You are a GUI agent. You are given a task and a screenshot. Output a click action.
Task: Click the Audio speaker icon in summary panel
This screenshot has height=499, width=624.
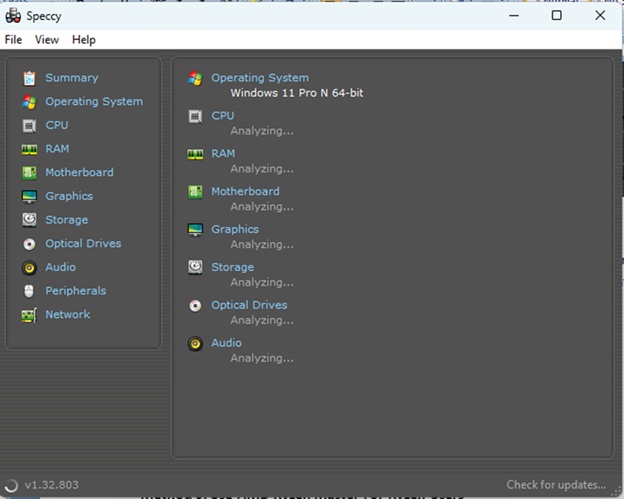[195, 343]
